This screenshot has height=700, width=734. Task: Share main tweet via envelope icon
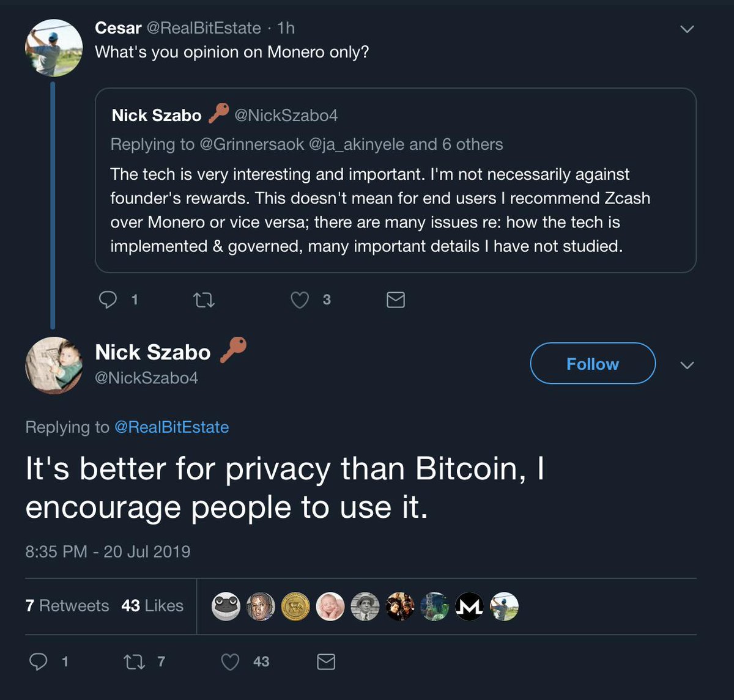point(326,661)
